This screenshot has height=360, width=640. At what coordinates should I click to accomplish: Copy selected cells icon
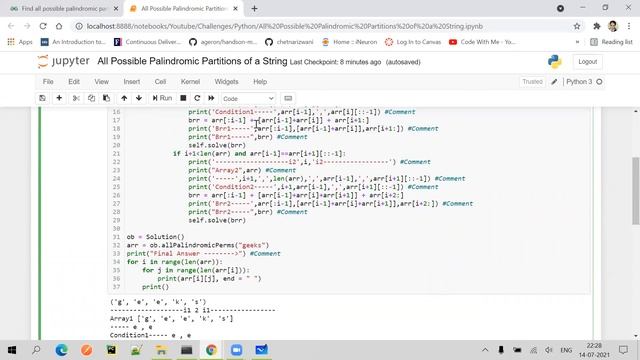(91, 98)
